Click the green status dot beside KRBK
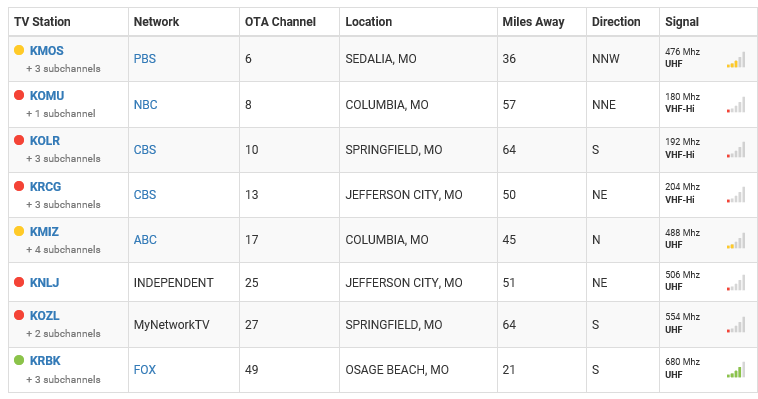The width and height of the screenshot is (758, 399). pyautogui.click(x=19, y=360)
